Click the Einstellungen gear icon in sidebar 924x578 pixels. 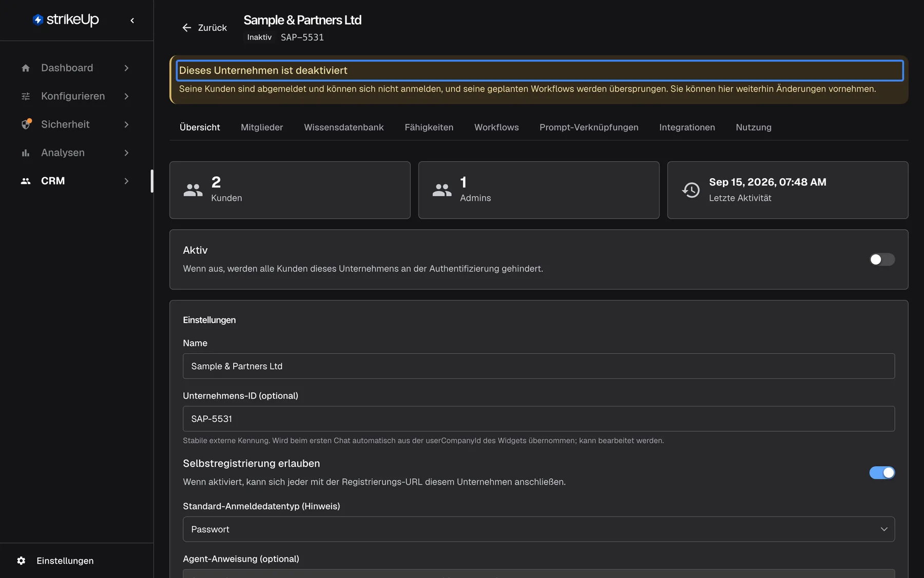[21, 561]
